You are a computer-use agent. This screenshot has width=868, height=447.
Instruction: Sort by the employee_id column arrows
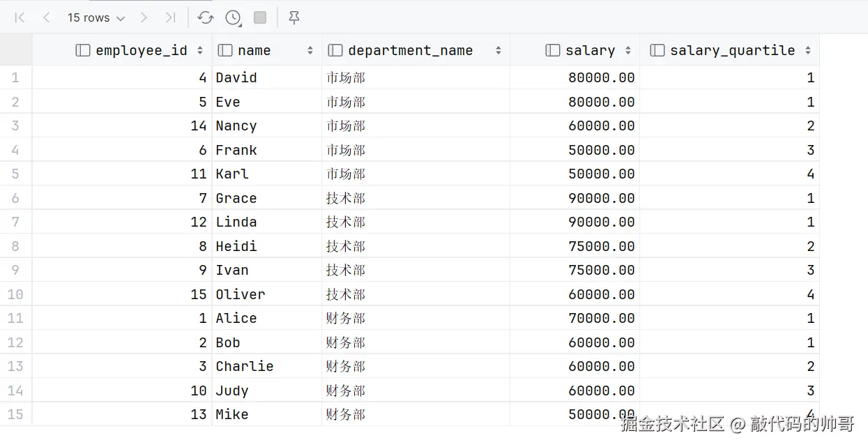click(x=200, y=50)
